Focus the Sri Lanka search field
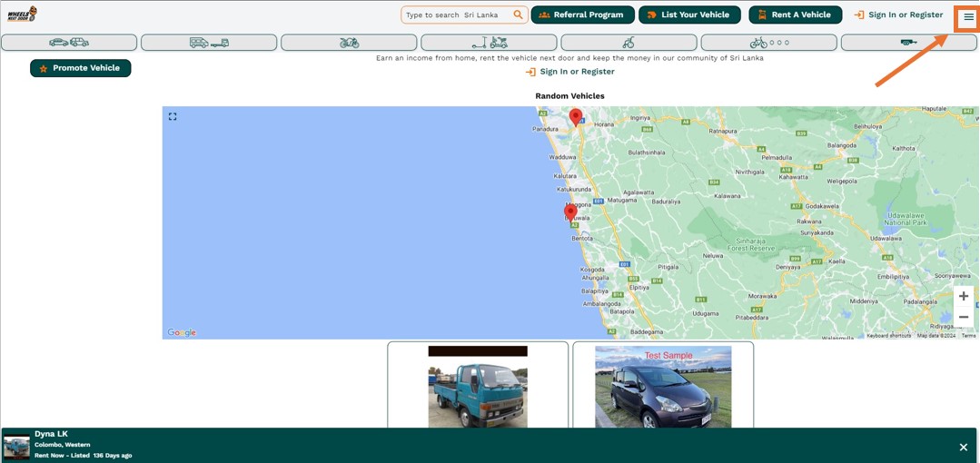The height and width of the screenshot is (463, 980). pos(456,15)
